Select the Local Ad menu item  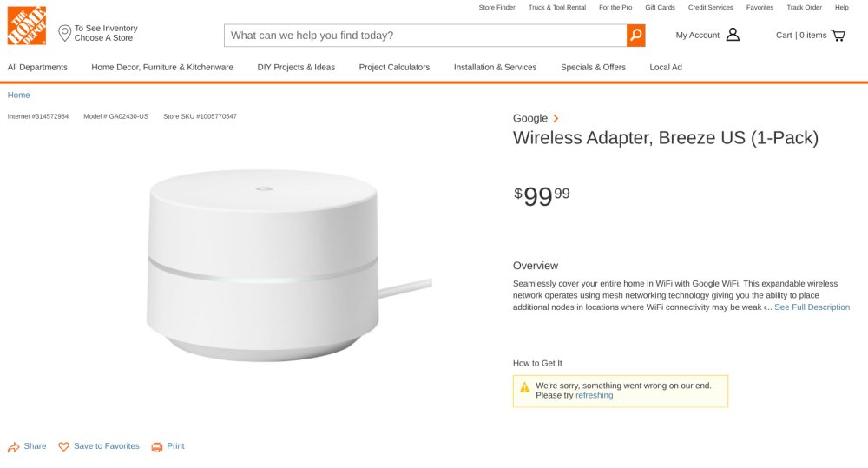pos(666,68)
